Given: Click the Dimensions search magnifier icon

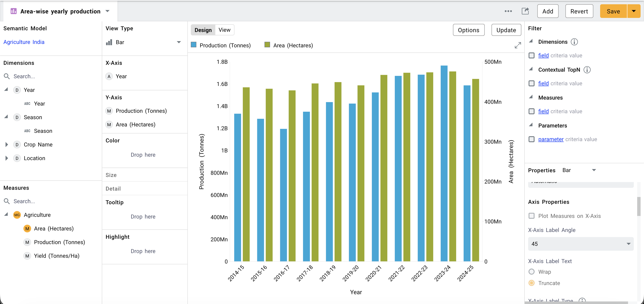Looking at the screenshot, I should click(7, 76).
